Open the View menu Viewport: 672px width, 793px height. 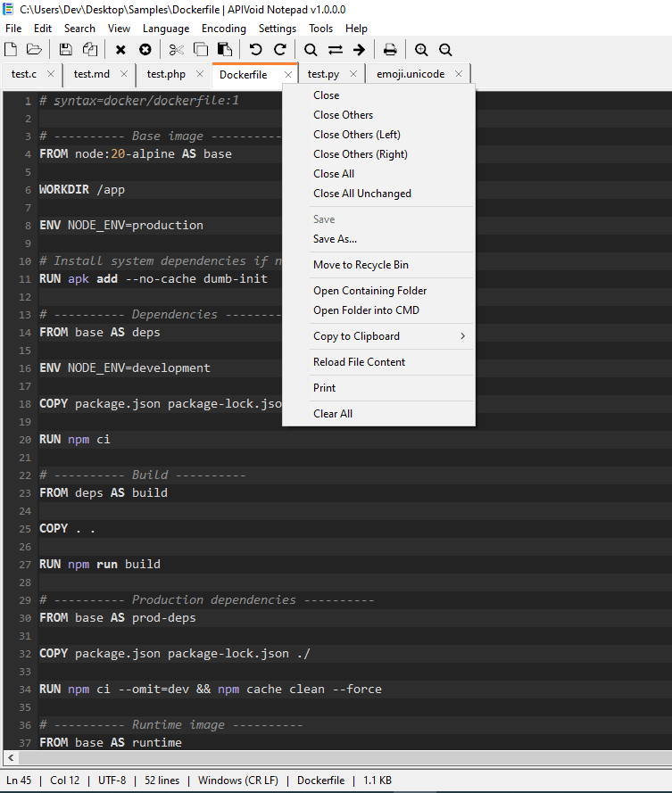[119, 29]
